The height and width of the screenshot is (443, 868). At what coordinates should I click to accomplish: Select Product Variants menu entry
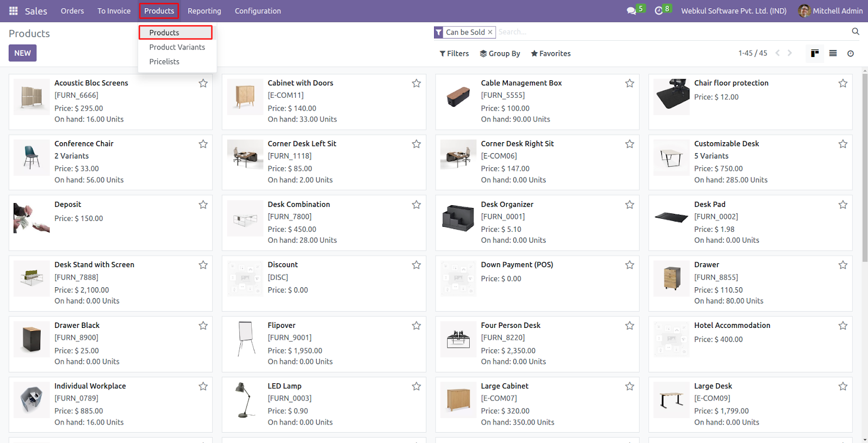[x=177, y=47]
